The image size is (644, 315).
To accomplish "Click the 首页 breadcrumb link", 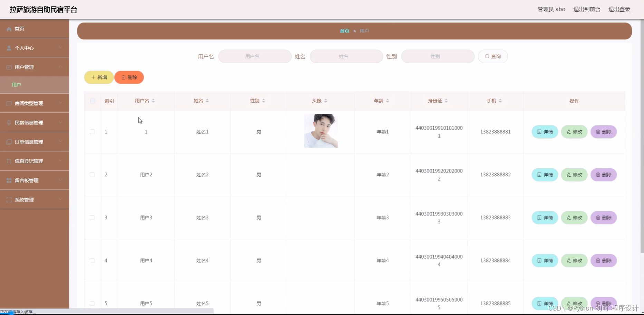I will [x=345, y=31].
